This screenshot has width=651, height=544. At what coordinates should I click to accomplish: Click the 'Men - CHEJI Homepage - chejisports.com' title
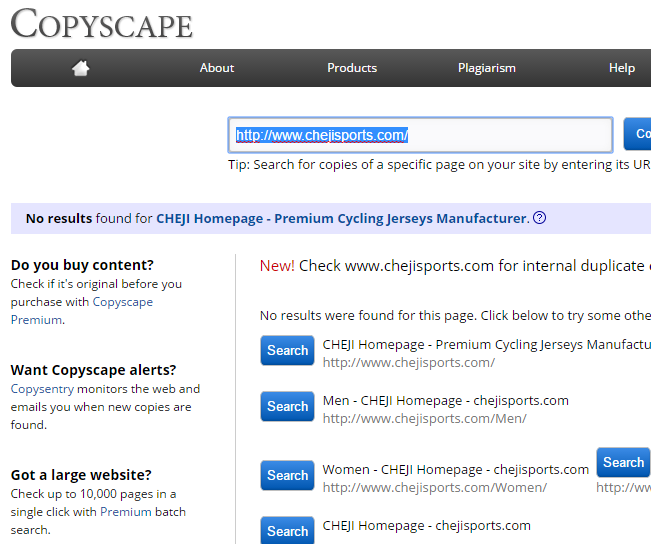click(x=445, y=401)
